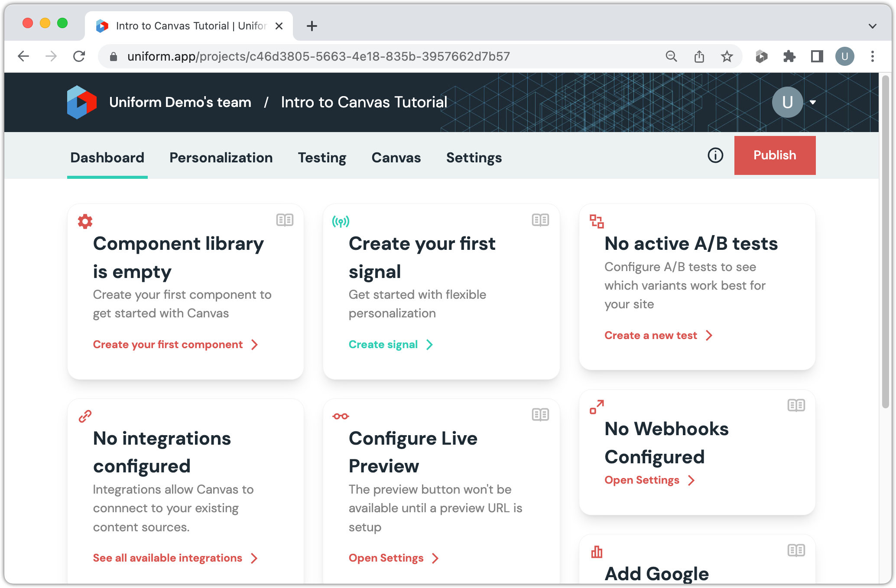Expand the user avatar dropdown arrow

(x=813, y=103)
